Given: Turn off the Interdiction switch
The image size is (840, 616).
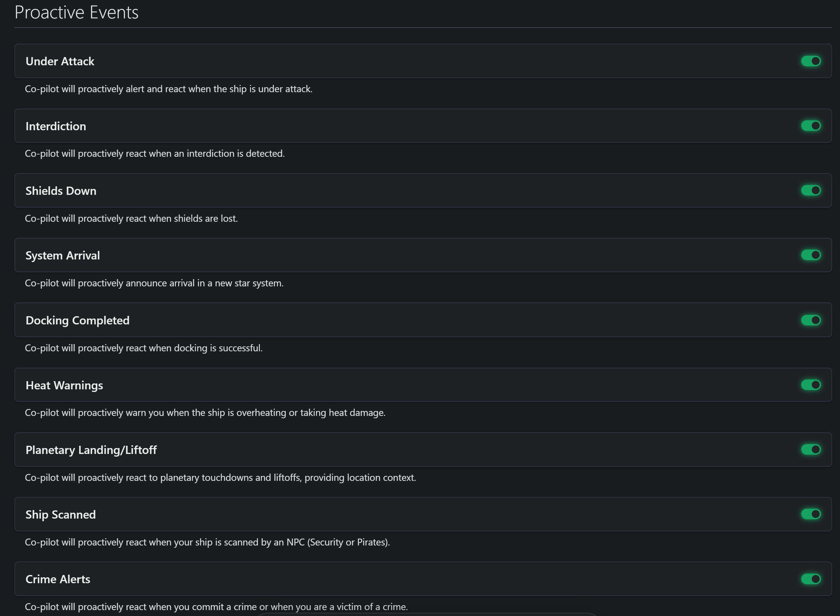Looking at the screenshot, I should point(811,126).
